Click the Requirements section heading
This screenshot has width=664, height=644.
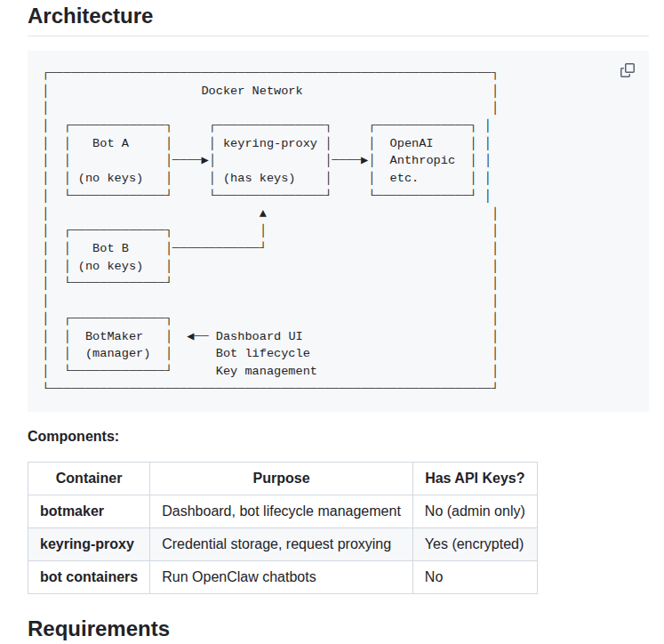[x=99, y=629]
